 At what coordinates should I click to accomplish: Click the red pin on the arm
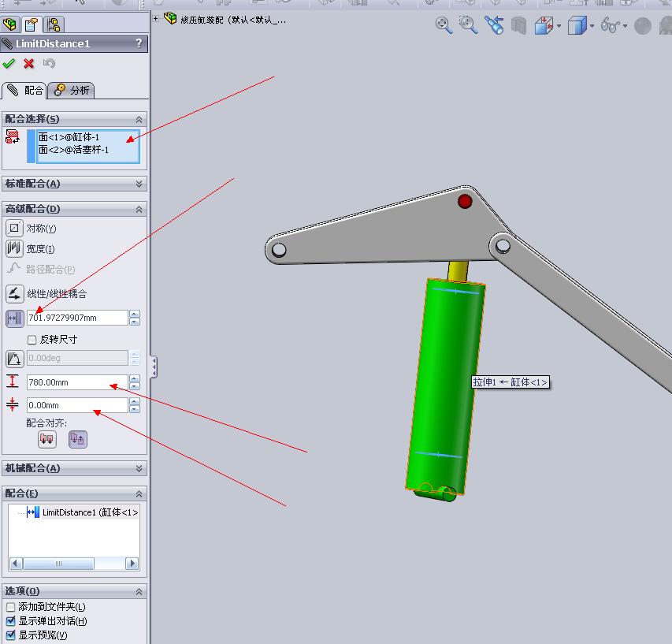coord(465,201)
